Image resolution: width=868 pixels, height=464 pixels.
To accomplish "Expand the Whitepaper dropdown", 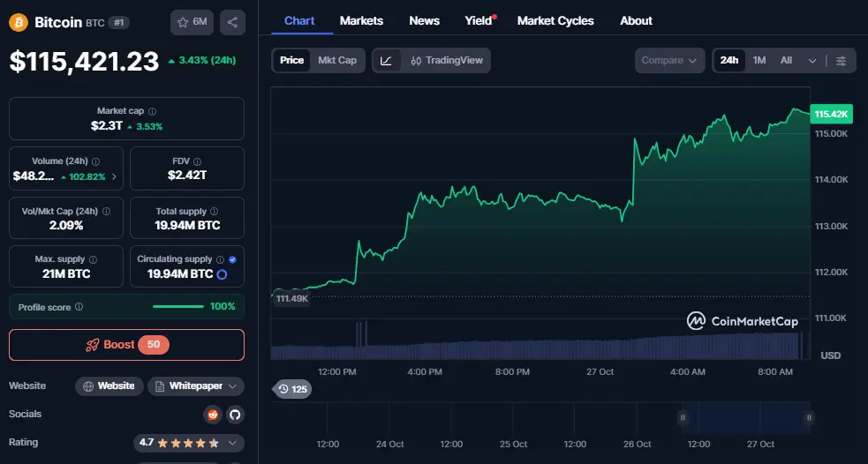I will pyautogui.click(x=196, y=385).
